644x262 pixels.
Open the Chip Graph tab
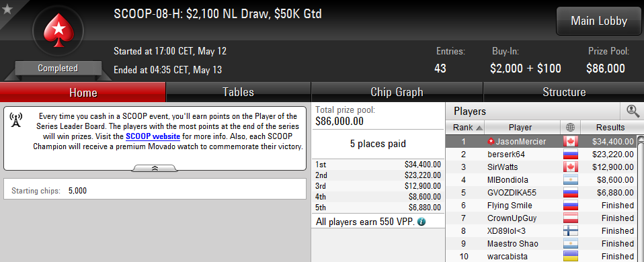(397, 92)
